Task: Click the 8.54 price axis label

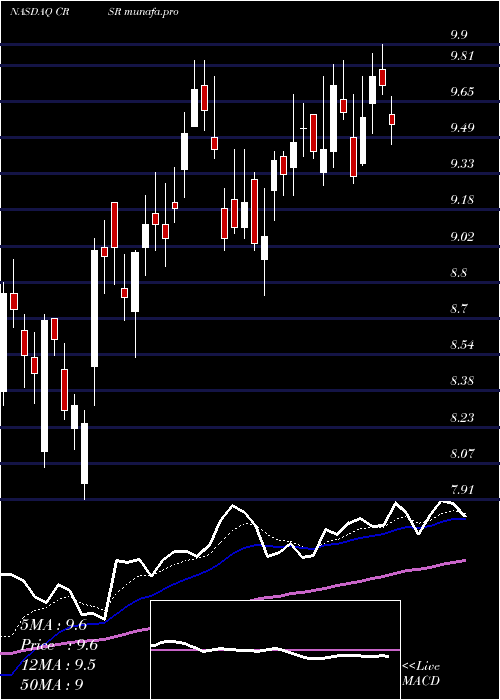Action: pos(462,345)
